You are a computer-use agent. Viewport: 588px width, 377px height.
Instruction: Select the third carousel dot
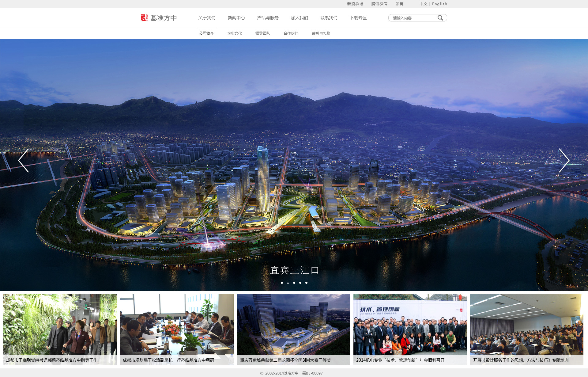pos(294,283)
